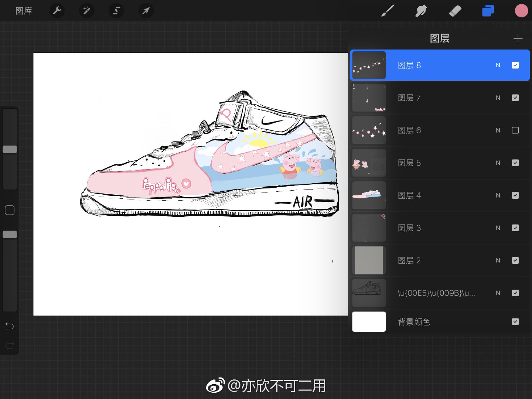Open blend mode N for 图层 7
532x399 pixels.
tap(498, 98)
